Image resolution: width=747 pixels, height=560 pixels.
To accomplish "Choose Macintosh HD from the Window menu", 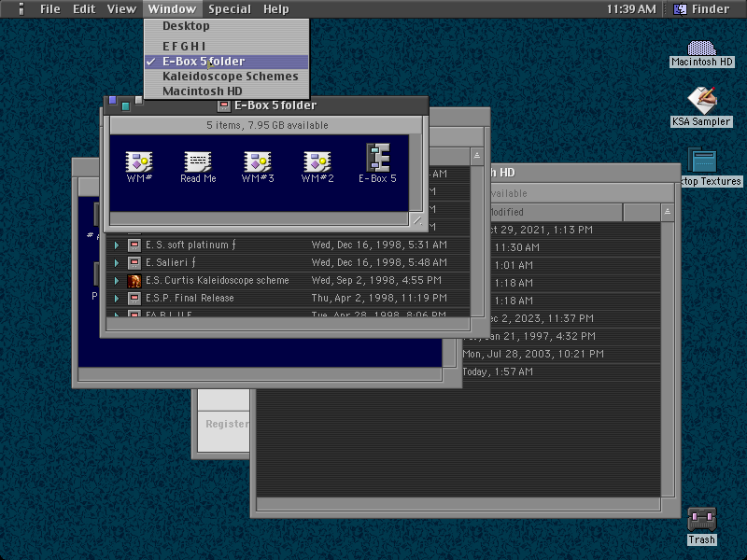I will [x=227, y=91].
